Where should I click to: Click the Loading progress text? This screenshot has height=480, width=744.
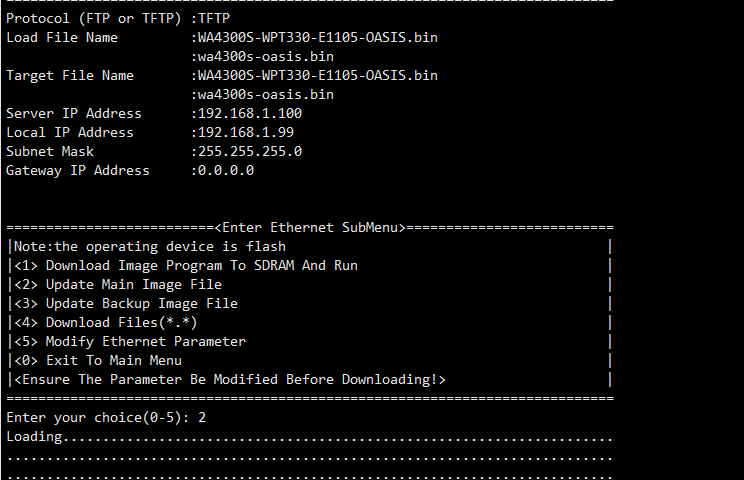coord(36,436)
